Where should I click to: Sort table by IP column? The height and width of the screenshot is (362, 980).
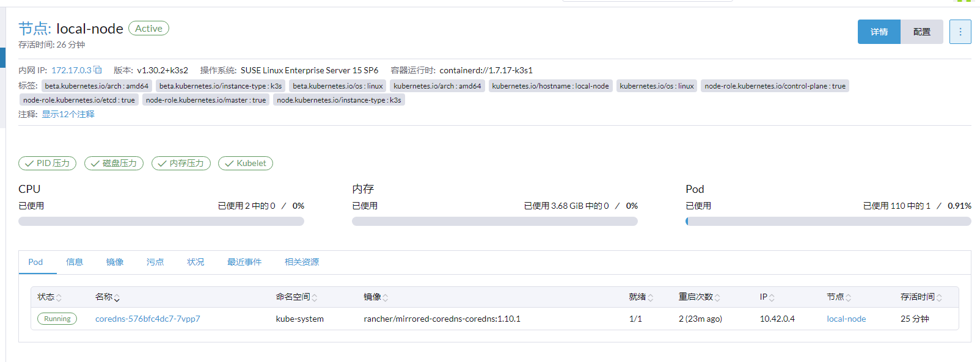767,297
